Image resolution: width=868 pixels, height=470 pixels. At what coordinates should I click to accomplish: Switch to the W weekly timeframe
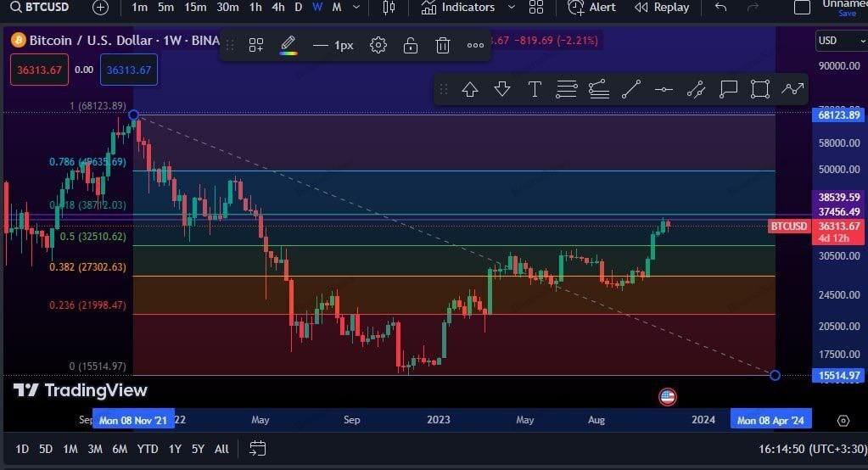(317, 7)
